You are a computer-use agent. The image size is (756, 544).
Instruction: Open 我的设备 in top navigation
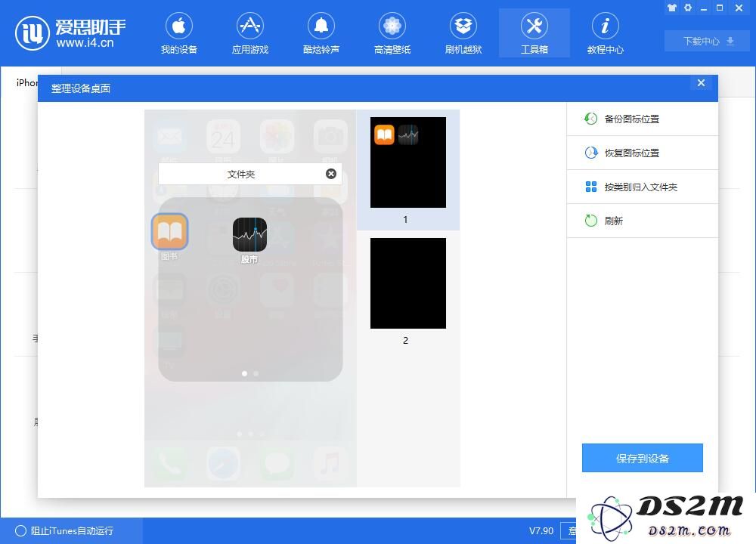coord(179,33)
